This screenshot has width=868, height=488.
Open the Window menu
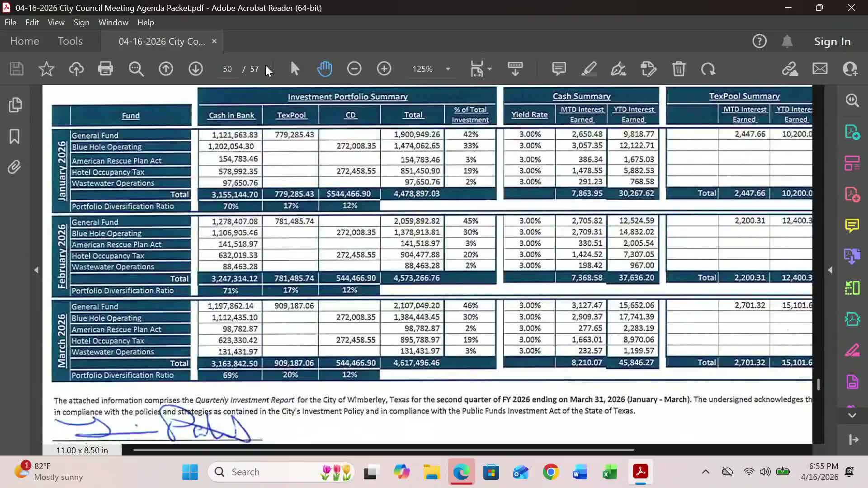click(x=113, y=22)
